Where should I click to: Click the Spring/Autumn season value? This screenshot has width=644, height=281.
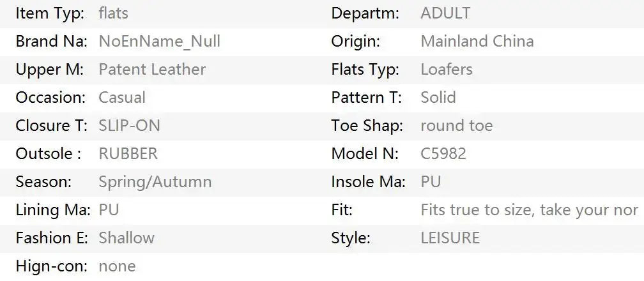(155, 182)
